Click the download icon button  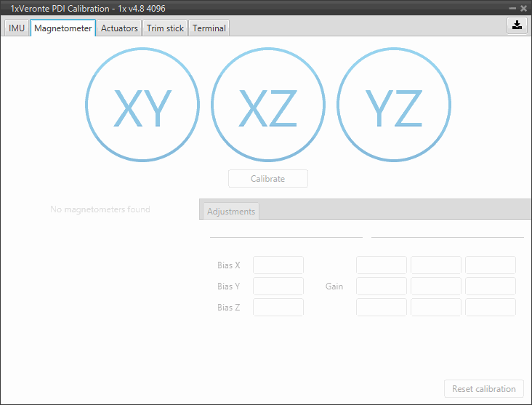517,25
